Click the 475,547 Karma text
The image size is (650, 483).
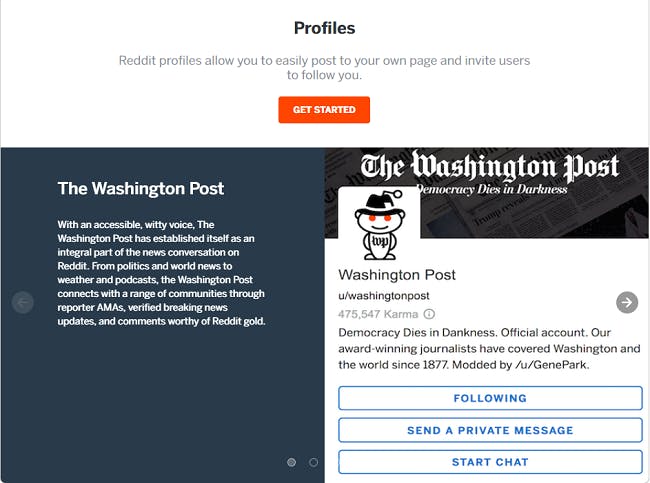point(378,314)
